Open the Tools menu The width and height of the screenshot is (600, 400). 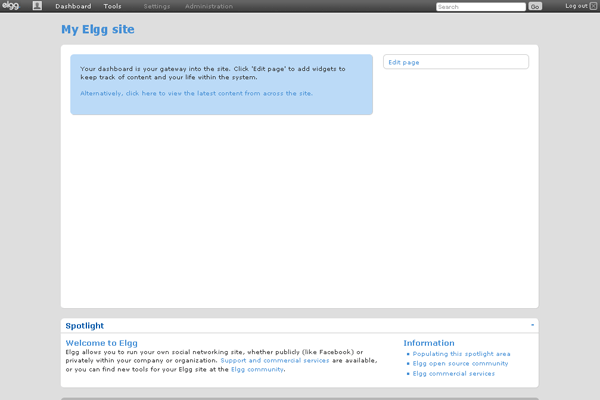coord(112,6)
